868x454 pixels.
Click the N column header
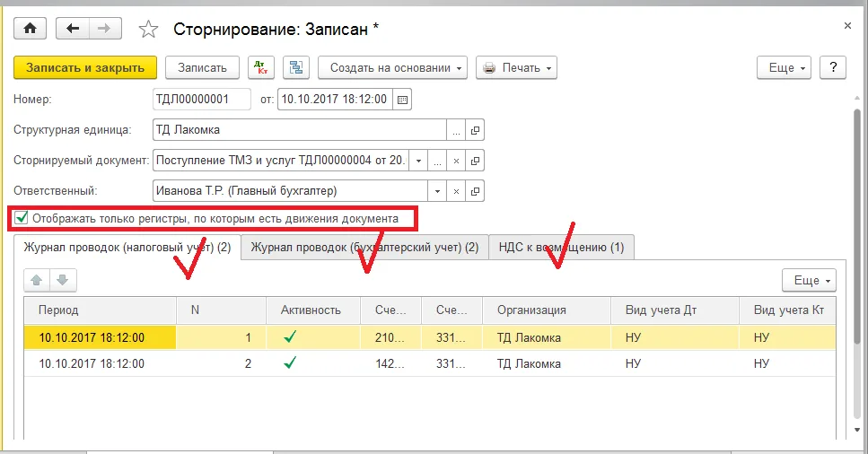click(x=222, y=310)
